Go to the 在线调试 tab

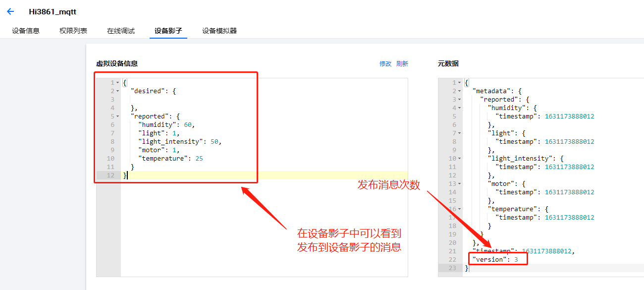[121, 31]
